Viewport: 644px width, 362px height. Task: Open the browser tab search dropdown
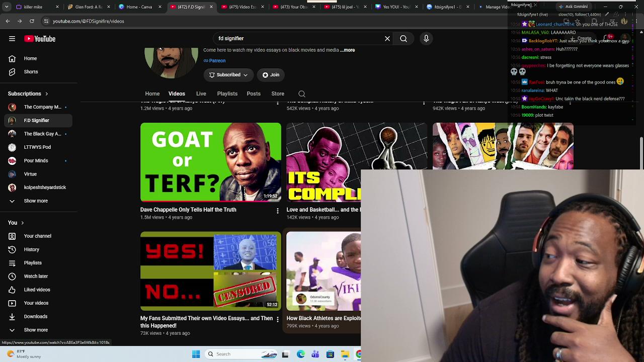(x=7, y=7)
